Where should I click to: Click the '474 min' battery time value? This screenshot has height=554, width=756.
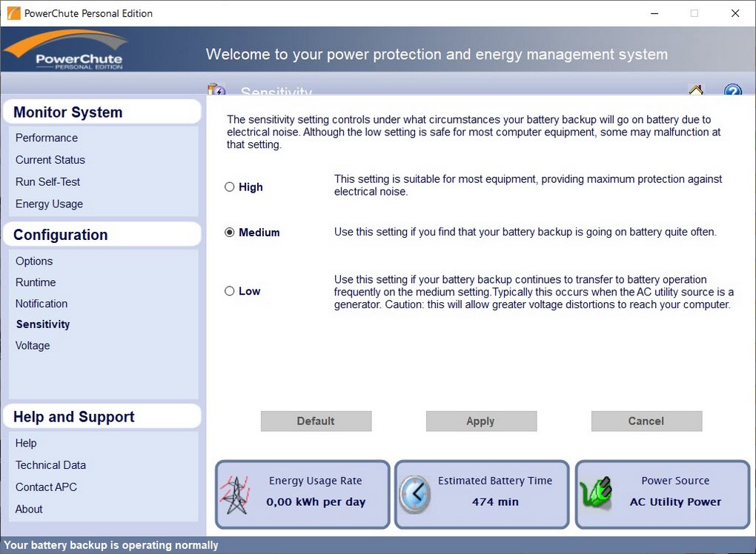[495, 502]
